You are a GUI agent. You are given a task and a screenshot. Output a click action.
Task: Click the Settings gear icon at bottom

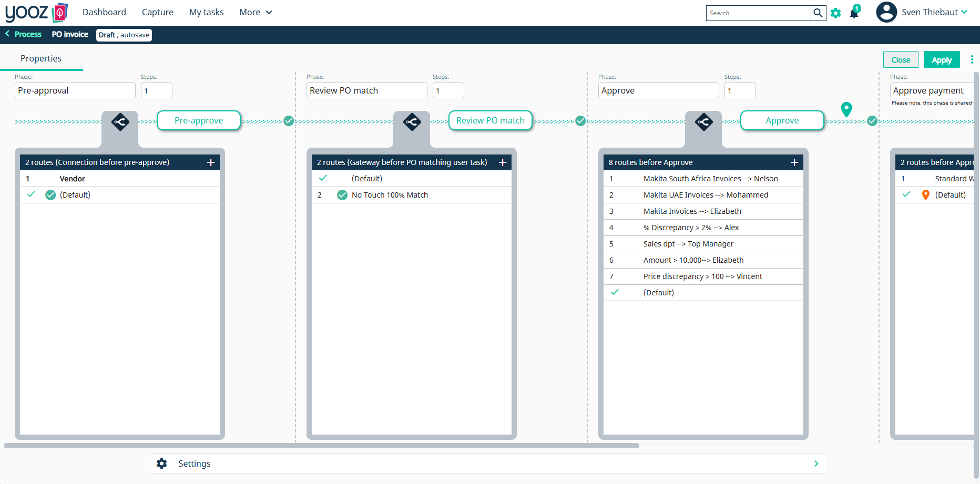pos(162,464)
